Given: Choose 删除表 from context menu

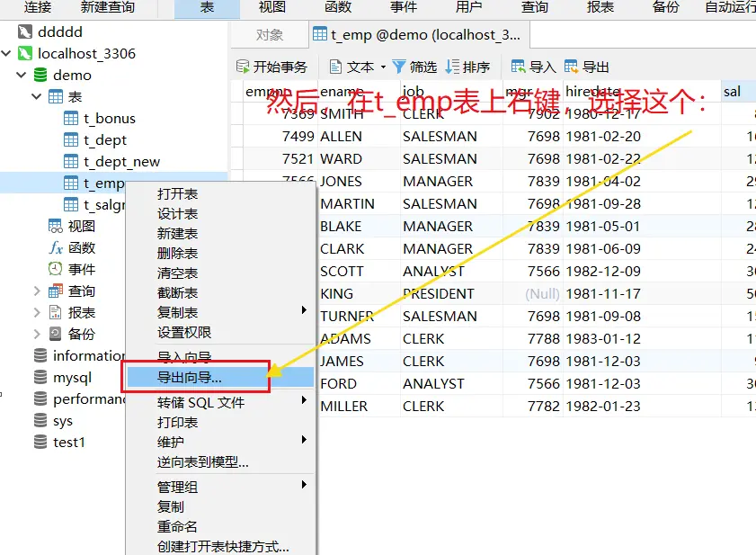Looking at the screenshot, I should click(x=177, y=254).
